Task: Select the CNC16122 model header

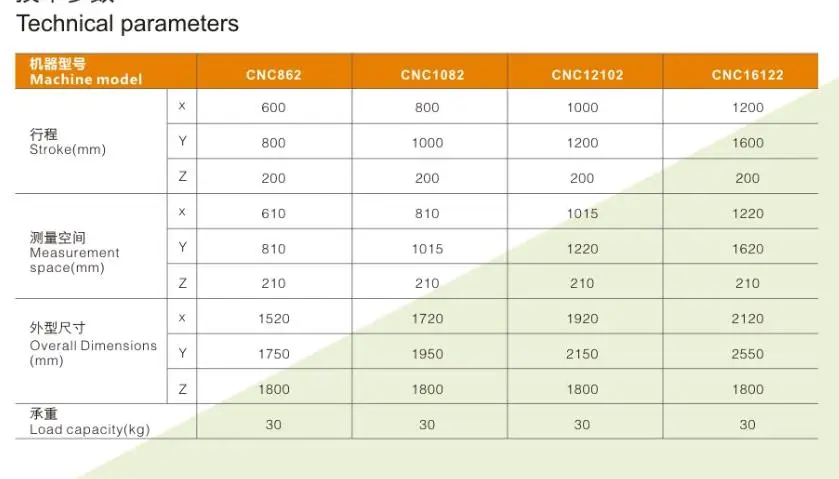Action: (747, 75)
